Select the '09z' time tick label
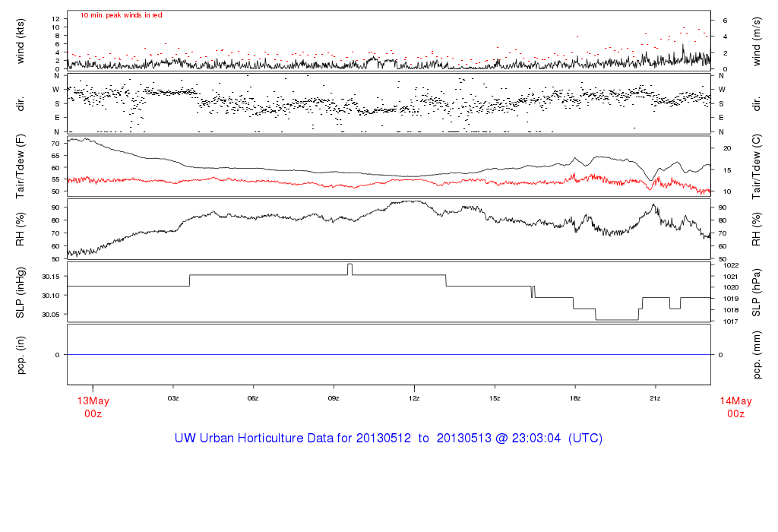This screenshot has width=778, height=532. tap(334, 398)
